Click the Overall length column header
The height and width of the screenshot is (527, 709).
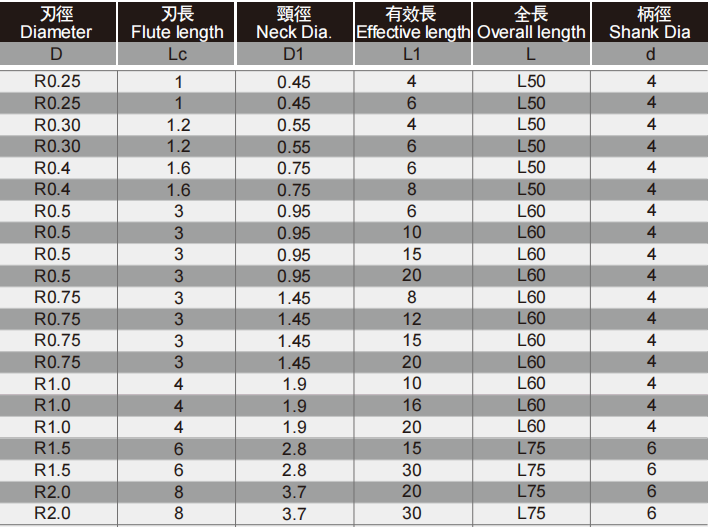click(x=531, y=22)
